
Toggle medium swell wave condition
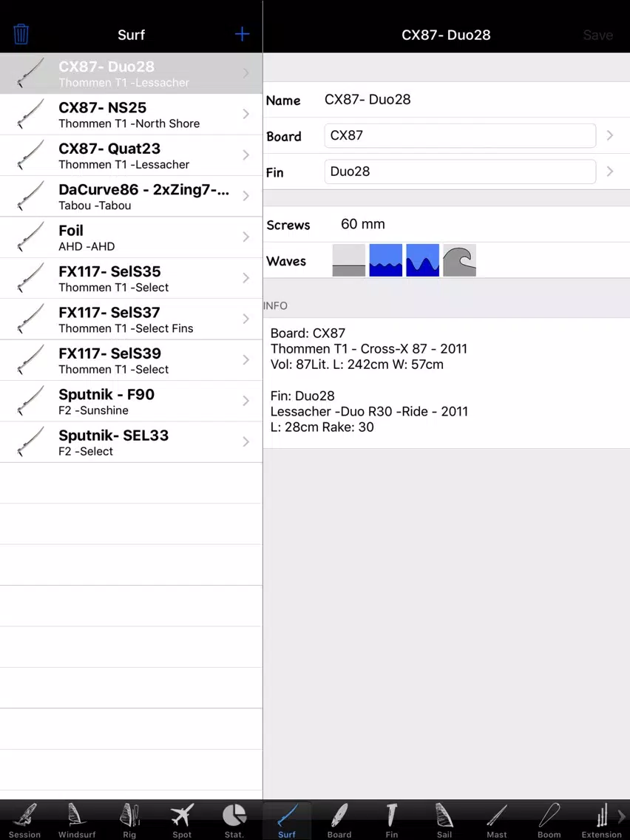[x=423, y=260]
